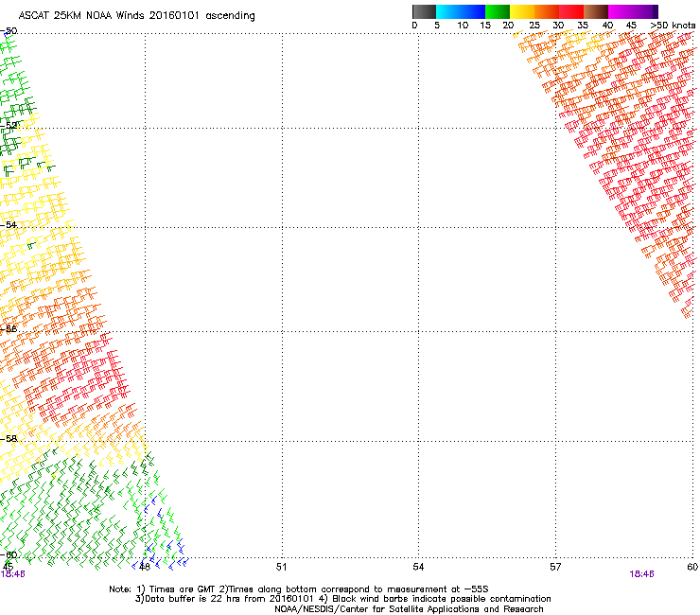The height and width of the screenshot is (615, 700).
Task: Select the orange 25-30 knots color bar segment
Action: (x=547, y=11)
